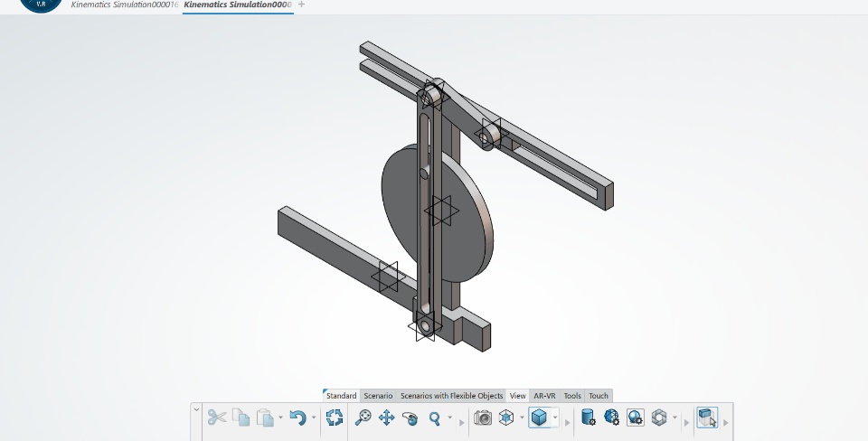
Task: Toggle the shaded blue cube view mode
Action: (539, 418)
